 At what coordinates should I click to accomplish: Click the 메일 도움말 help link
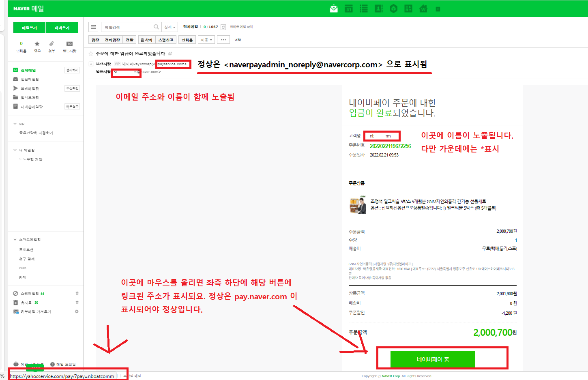click(x=63, y=364)
